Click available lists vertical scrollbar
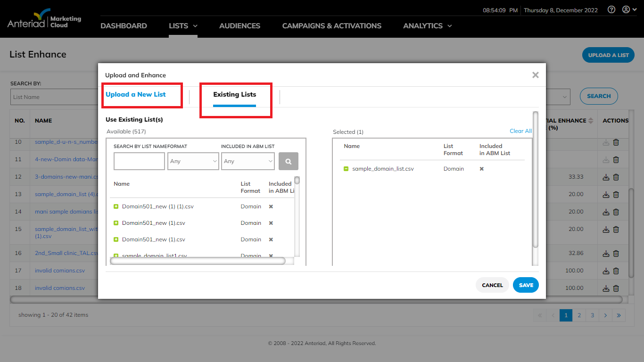The image size is (644, 362). coord(297,180)
